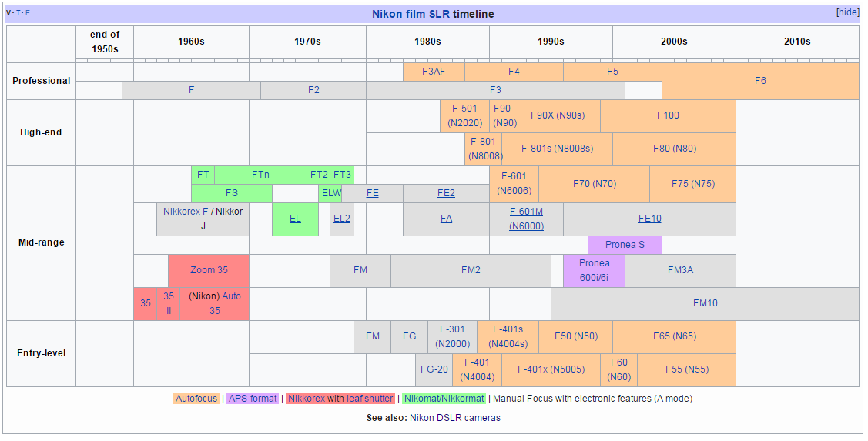Open the Nikon link in the title
The width and height of the screenshot is (868, 441).
[x=387, y=14]
